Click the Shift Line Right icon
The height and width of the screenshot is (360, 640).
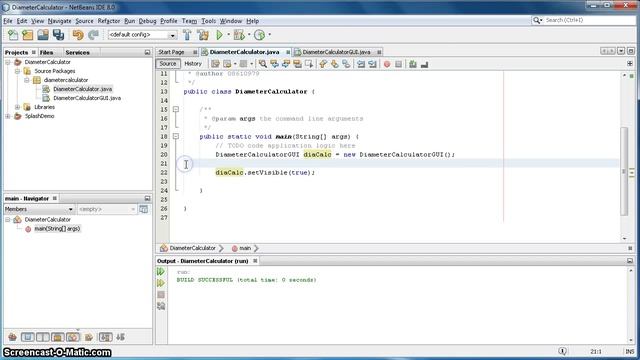[372, 64]
